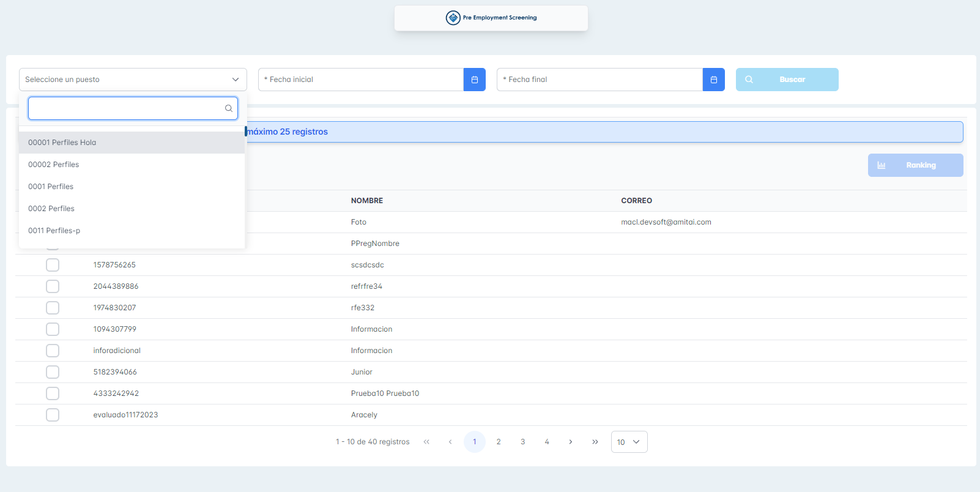Open the page size selector showing 10
980x492 pixels.
[629, 442]
